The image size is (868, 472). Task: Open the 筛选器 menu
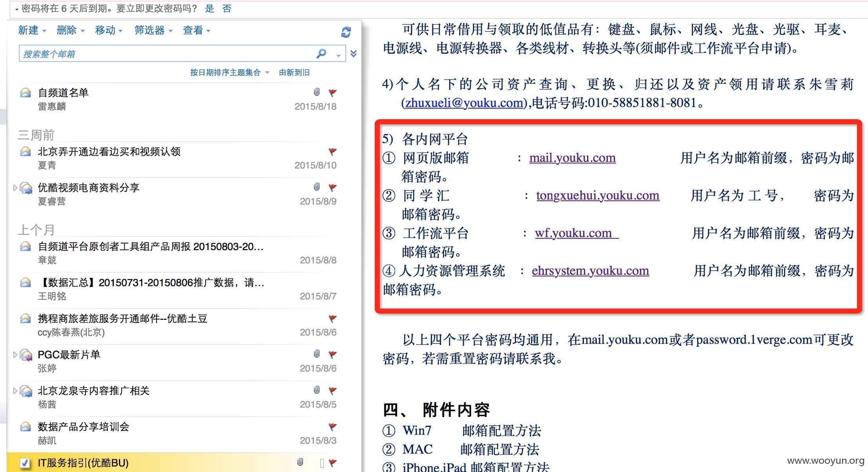[153, 30]
